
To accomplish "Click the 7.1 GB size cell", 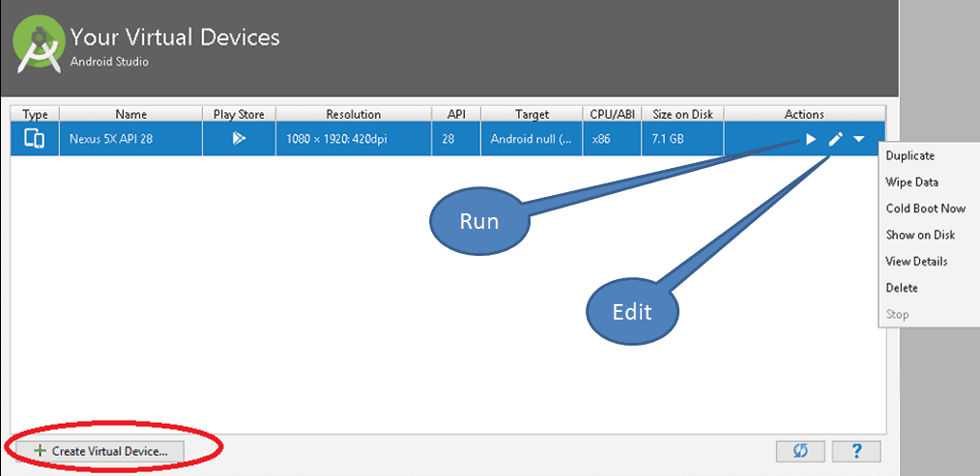I will 682,139.
